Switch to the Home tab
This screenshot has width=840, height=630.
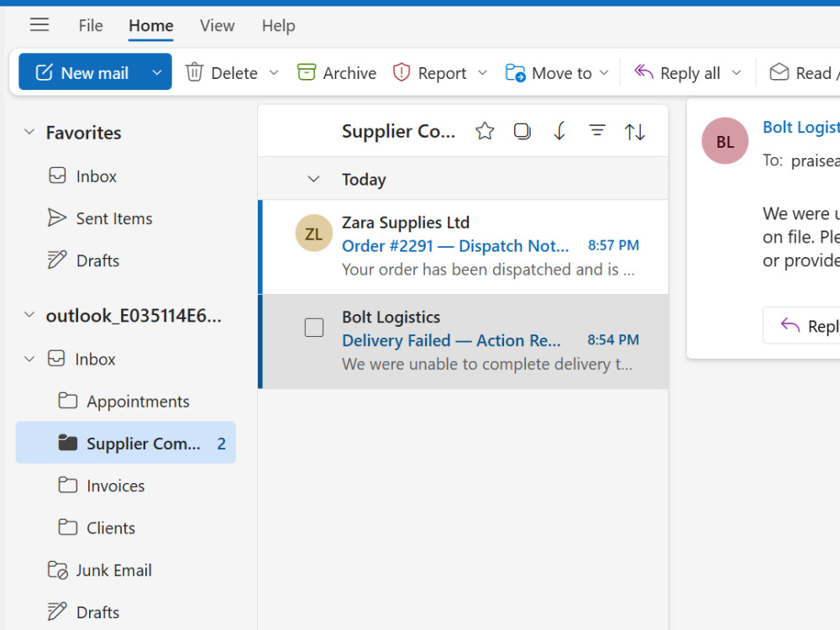pyautogui.click(x=151, y=26)
